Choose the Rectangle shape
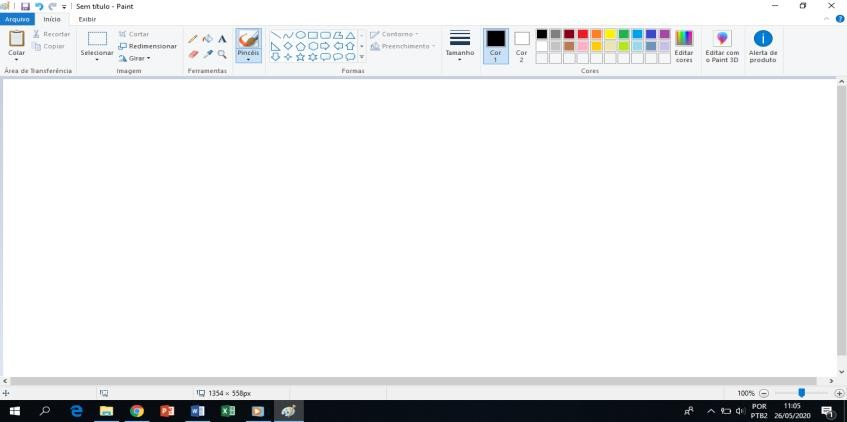 313,35
